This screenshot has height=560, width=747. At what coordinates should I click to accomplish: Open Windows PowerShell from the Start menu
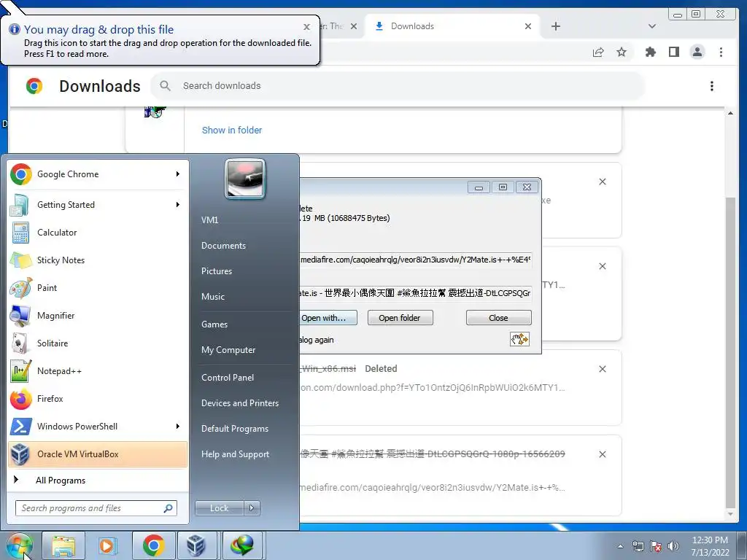coord(98,426)
